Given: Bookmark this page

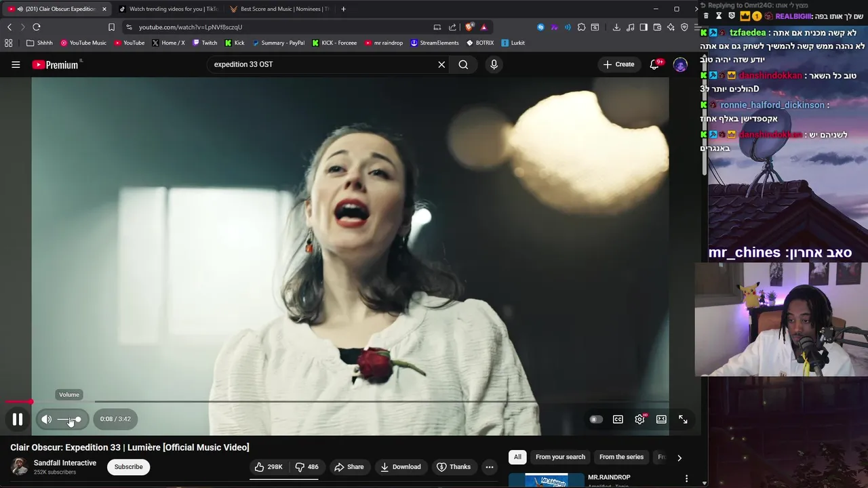Looking at the screenshot, I should click(x=111, y=27).
